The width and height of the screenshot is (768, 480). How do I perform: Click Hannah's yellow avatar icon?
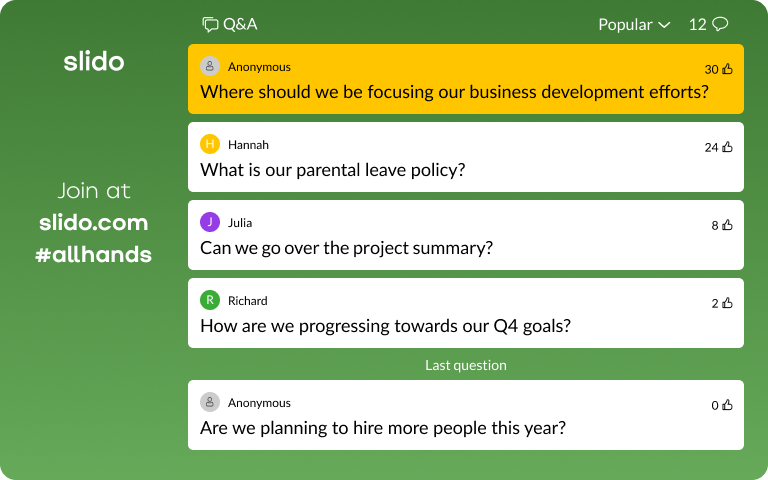[210, 144]
